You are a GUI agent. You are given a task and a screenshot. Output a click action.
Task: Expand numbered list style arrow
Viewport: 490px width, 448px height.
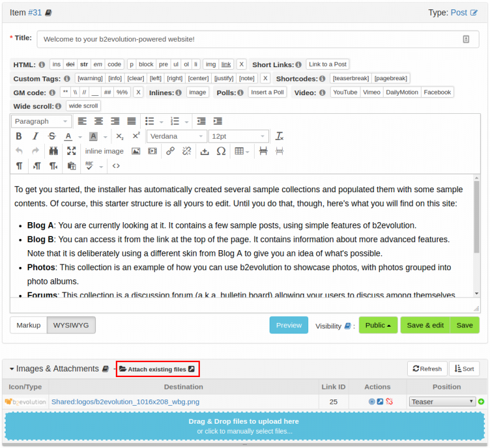(187, 122)
